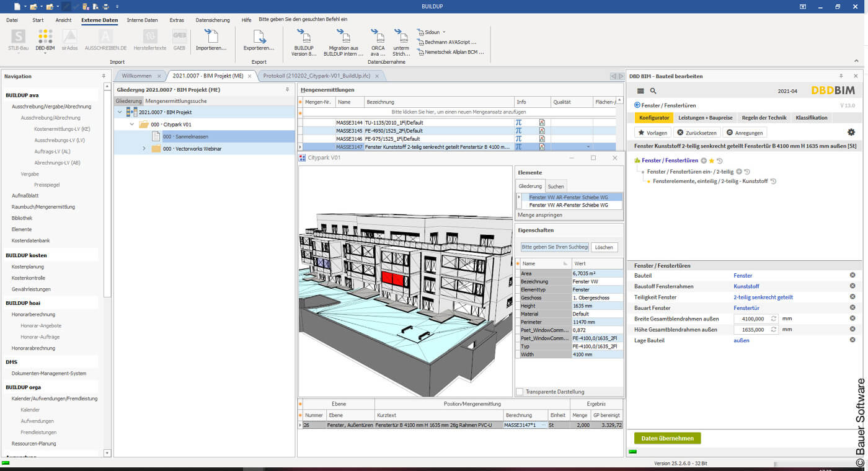
Task: Open the Leistungen + Baupreise tab
Action: [705, 118]
